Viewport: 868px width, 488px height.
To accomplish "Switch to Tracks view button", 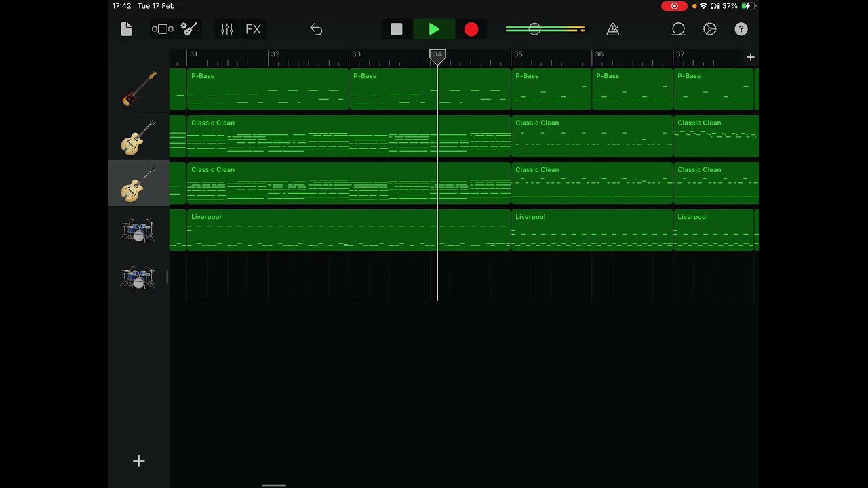I will [162, 29].
